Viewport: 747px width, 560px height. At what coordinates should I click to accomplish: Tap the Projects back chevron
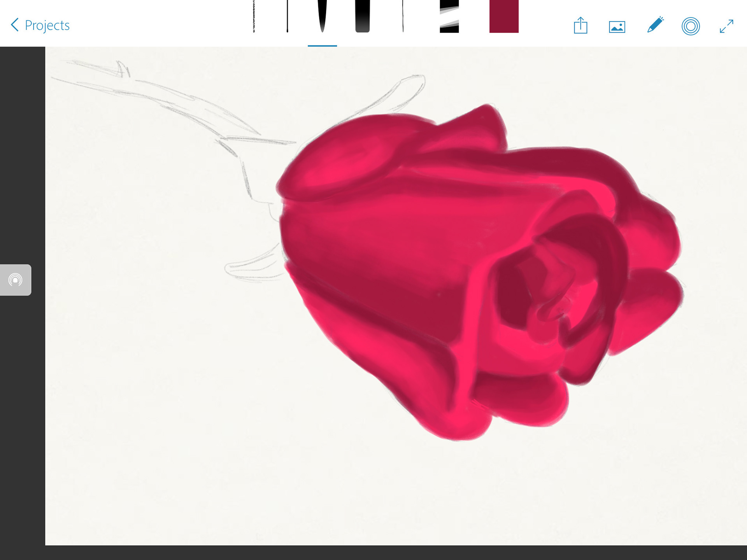14,25
